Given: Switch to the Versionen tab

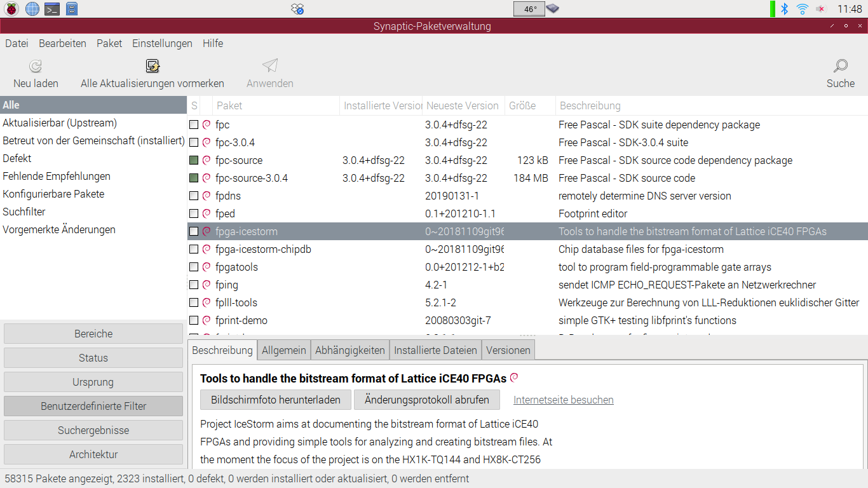Looking at the screenshot, I should coord(508,350).
